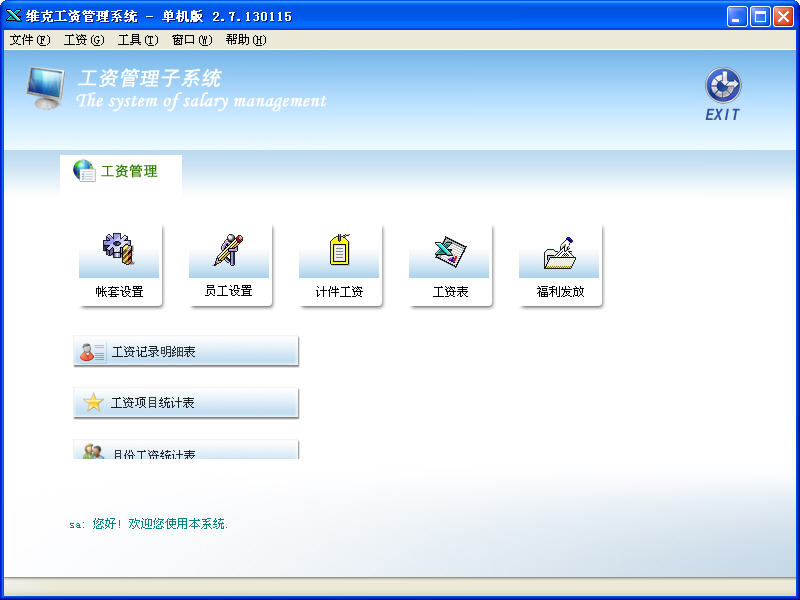Image resolution: width=800 pixels, height=600 pixels.
Task: Open the 工具(T) menu
Action: (x=138, y=40)
